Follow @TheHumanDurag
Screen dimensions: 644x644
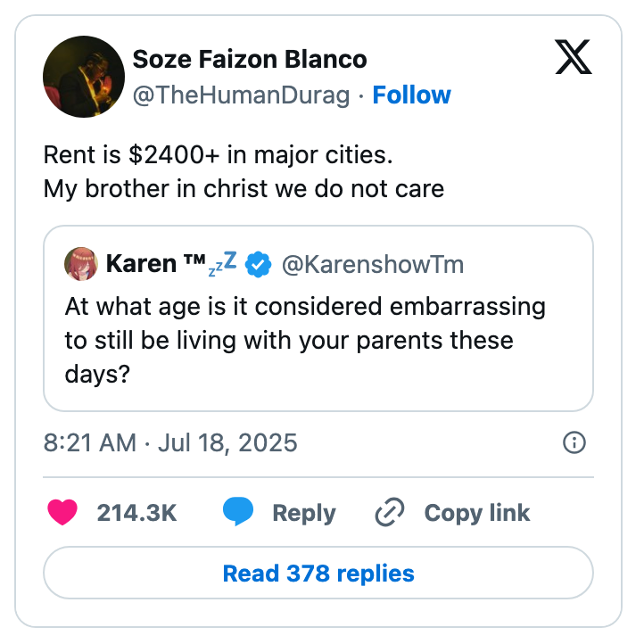point(411,95)
